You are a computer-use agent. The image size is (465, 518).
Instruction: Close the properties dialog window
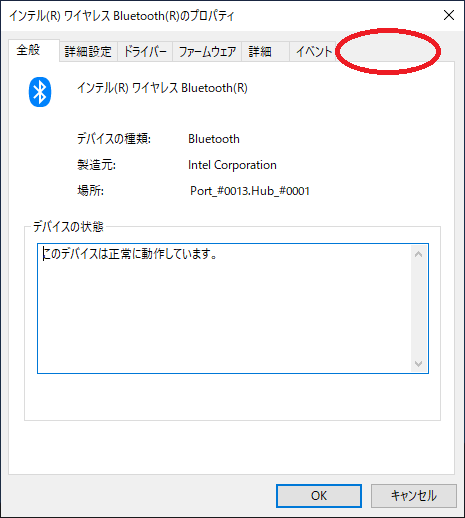coord(449,15)
